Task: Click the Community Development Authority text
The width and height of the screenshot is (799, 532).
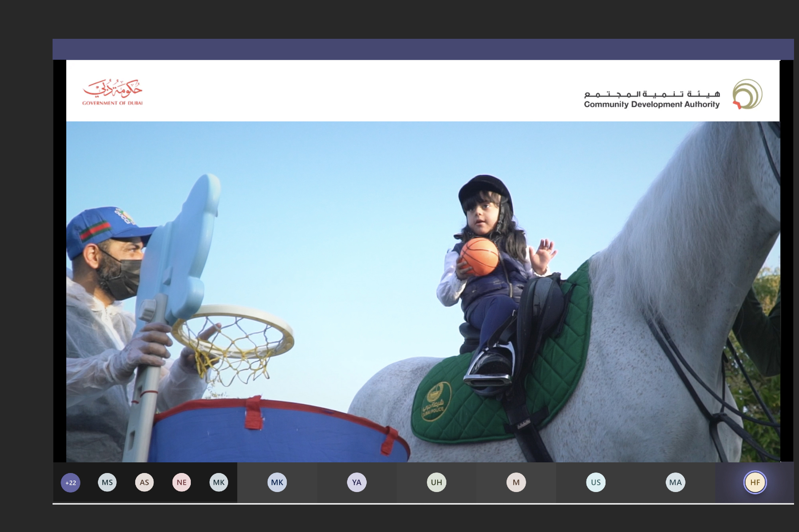Action: click(652, 104)
